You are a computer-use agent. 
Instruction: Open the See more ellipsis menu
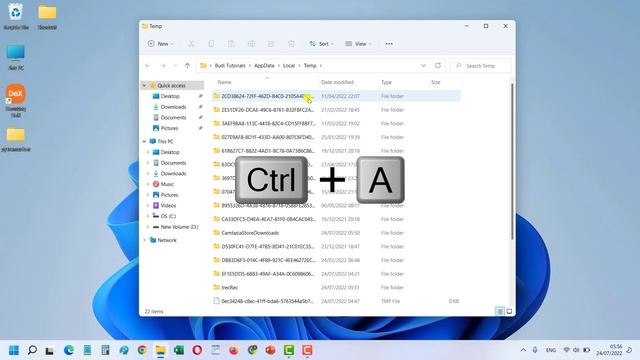click(x=389, y=44)
